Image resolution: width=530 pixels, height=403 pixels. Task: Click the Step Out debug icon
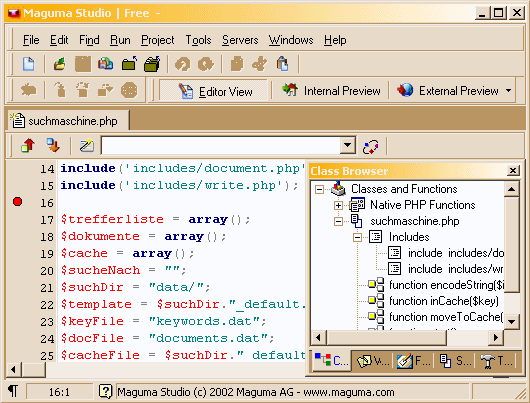105,90
